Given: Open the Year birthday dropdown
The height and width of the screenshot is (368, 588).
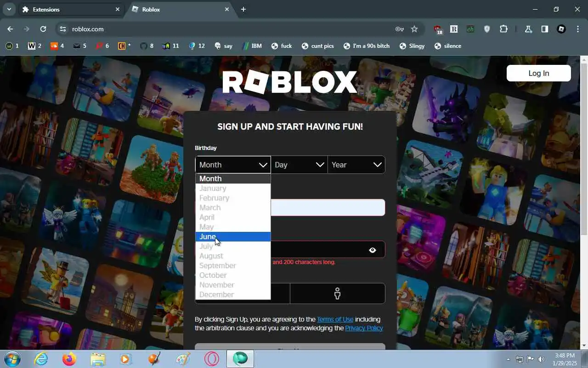Looking at the screenshot, I should [x=356, y=165].
